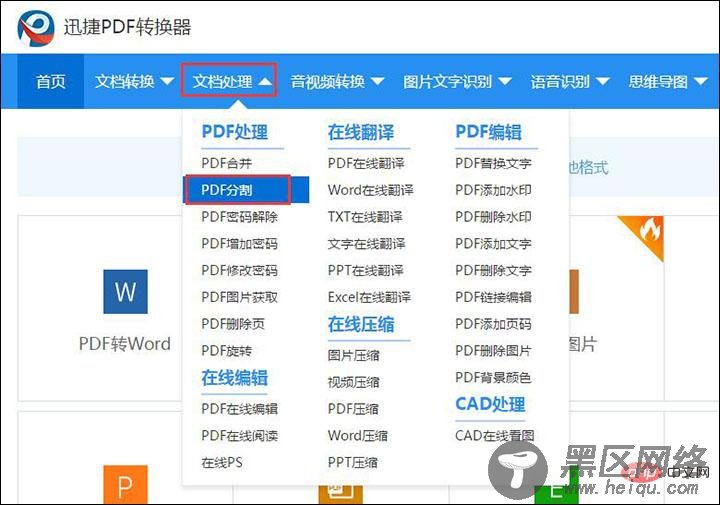The image size is (720, 505).
Task: Select PDF合并
Action: 226,163
